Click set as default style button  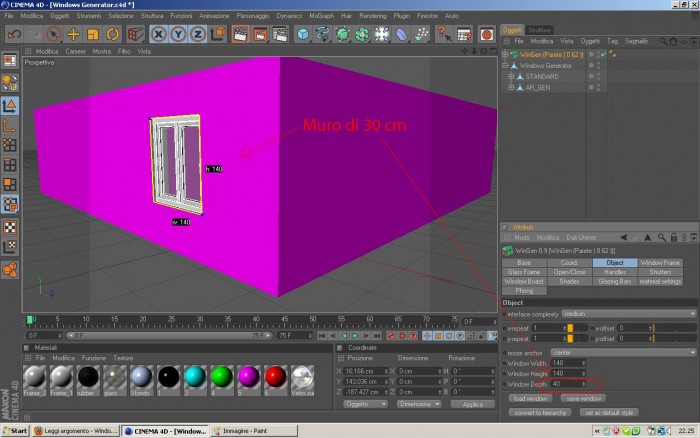point(609,413)
